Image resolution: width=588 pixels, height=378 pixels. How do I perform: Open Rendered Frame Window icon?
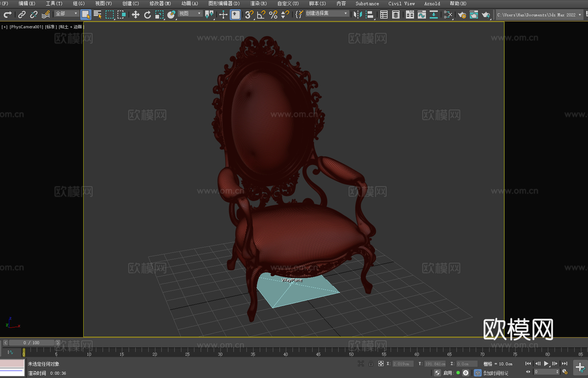[474, 14]
